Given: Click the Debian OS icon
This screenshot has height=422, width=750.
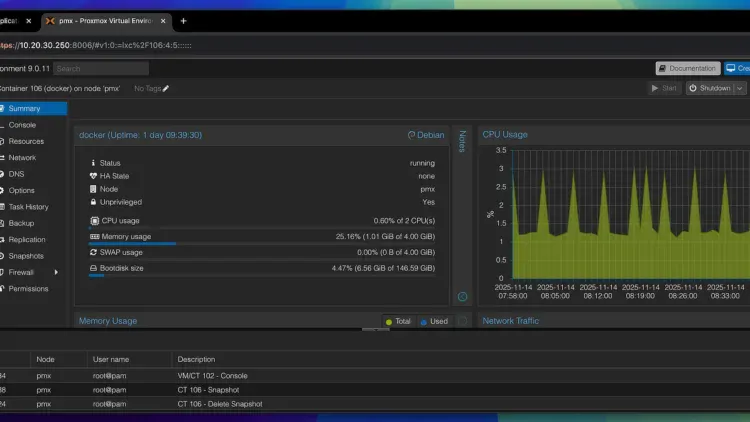Looking at the screenshot, I should point(411,135).
